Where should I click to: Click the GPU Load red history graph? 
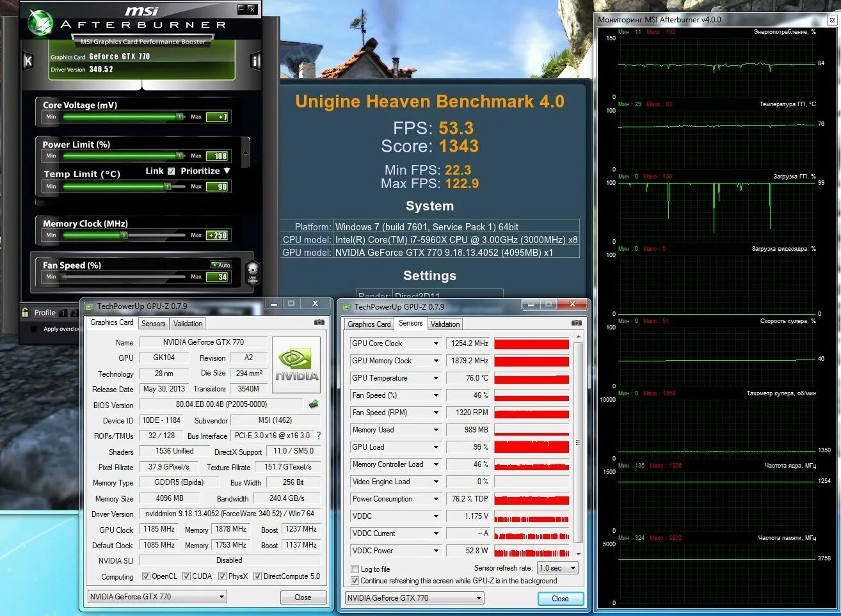531,447
